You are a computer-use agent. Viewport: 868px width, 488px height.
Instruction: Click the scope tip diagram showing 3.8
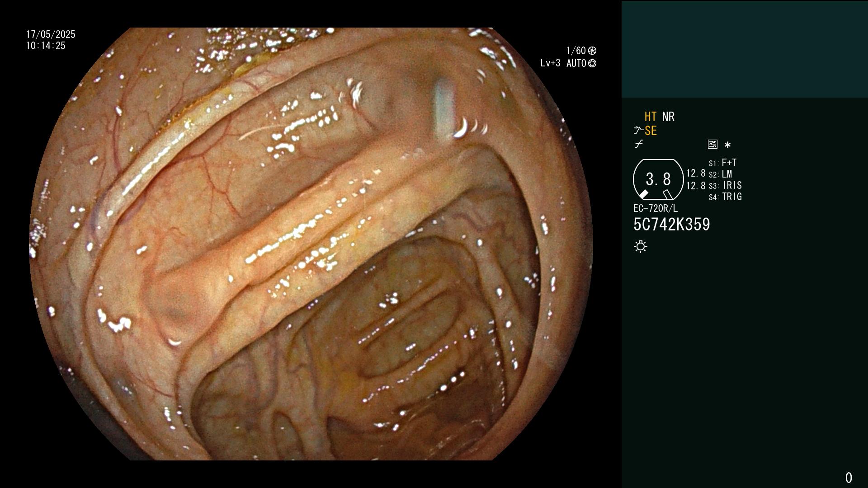tap(658, 179)
